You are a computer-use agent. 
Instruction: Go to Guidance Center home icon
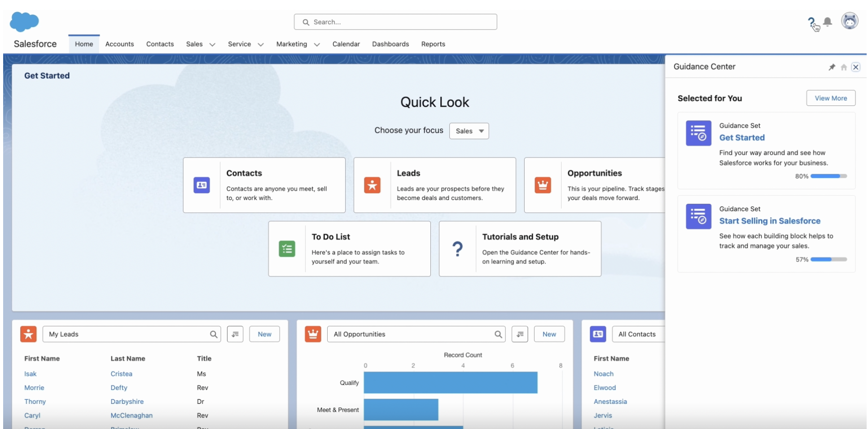point(844,67)
